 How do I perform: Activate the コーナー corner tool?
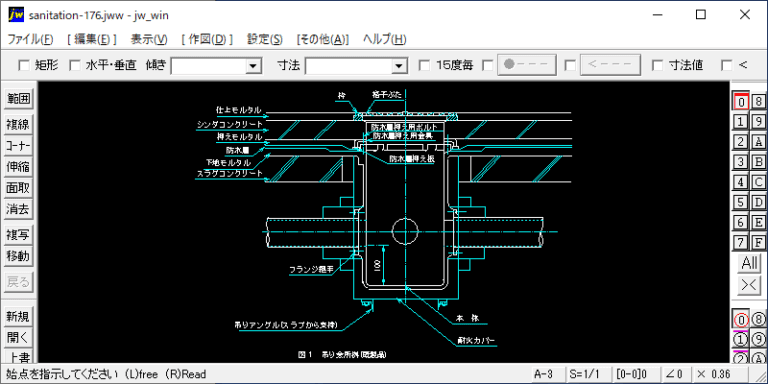[x=18, y=146]
